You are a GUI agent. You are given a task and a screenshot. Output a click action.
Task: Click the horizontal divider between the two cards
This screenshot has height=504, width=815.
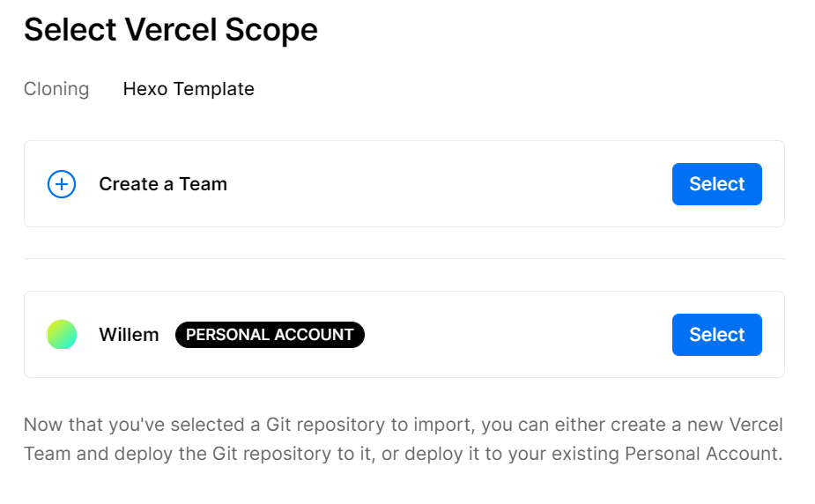coord(404,258)
